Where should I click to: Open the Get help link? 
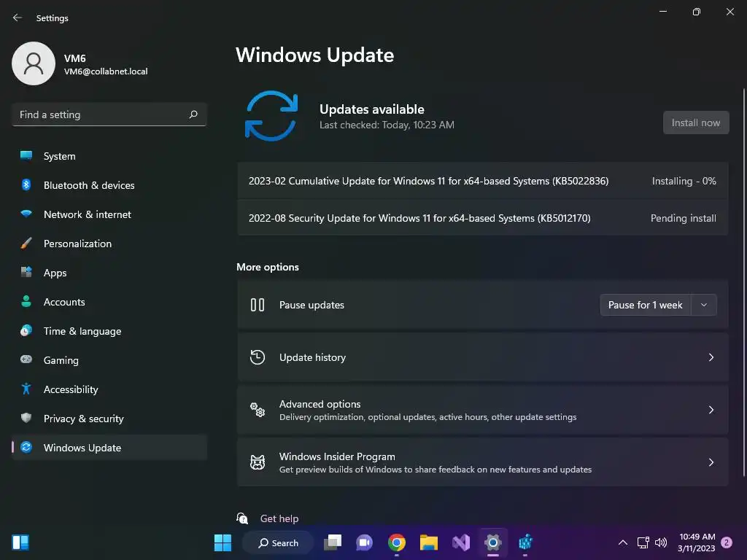point(279,518)
